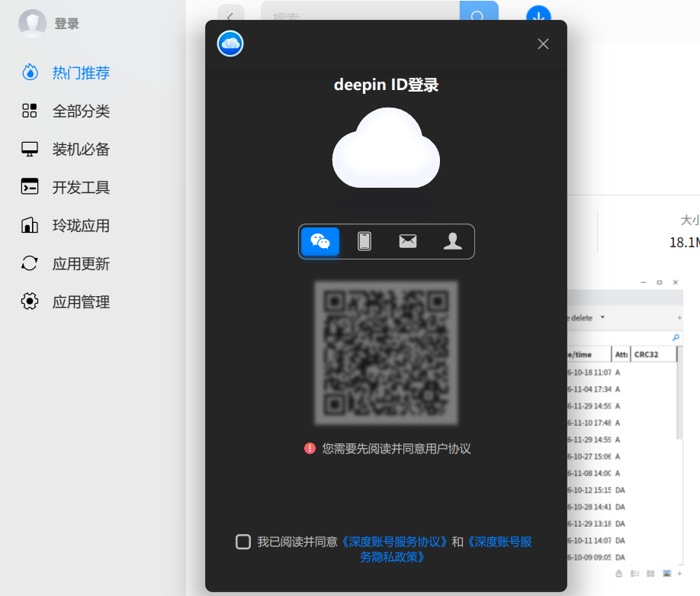Click the WeChat login QR code

tap(386, 353)
